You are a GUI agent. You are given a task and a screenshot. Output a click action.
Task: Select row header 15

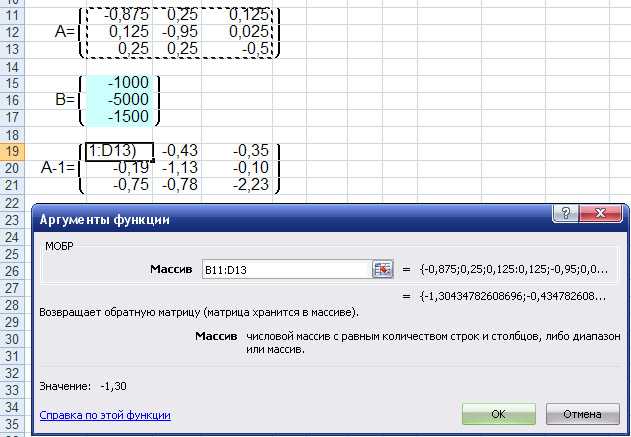(x=12, y=83)
